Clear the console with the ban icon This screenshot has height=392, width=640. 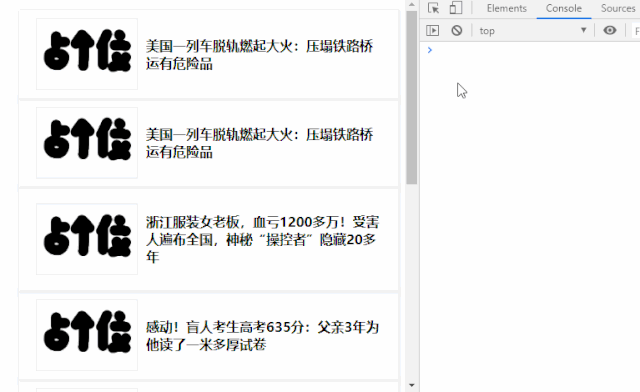(x=457, y=31)
